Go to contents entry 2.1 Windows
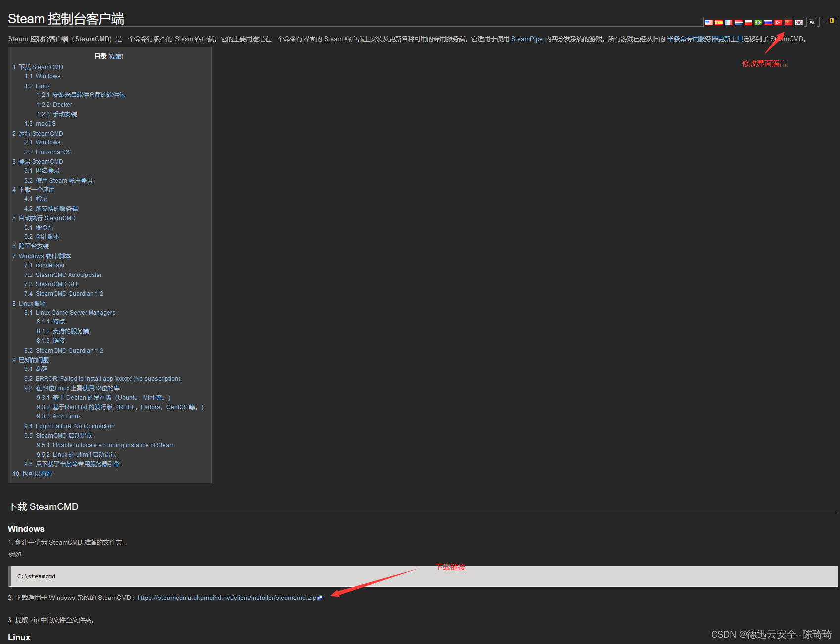The height and width of the screenshot is (644, 840). coord(43,142)
